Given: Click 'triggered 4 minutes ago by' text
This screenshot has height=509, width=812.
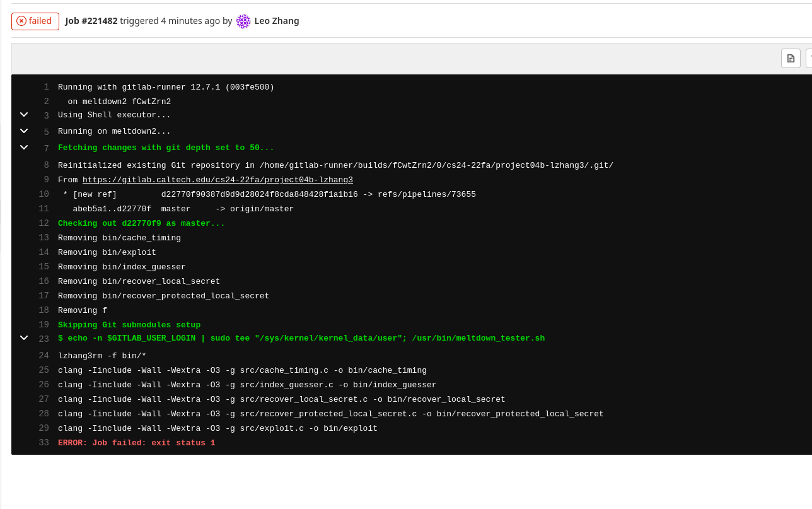Looking at the screenshot, I should [176, 21].
